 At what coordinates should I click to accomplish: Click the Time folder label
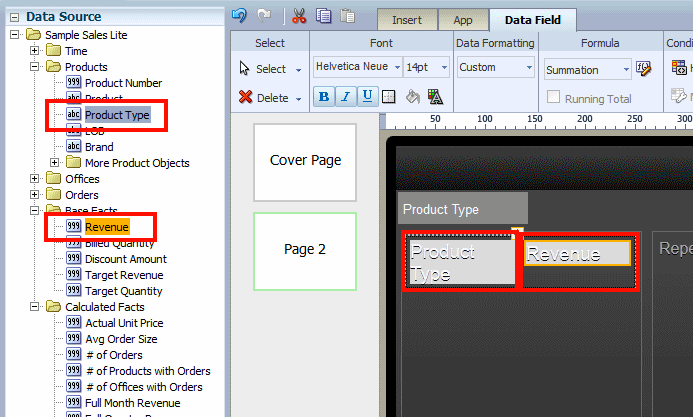(x=76, y=51)
